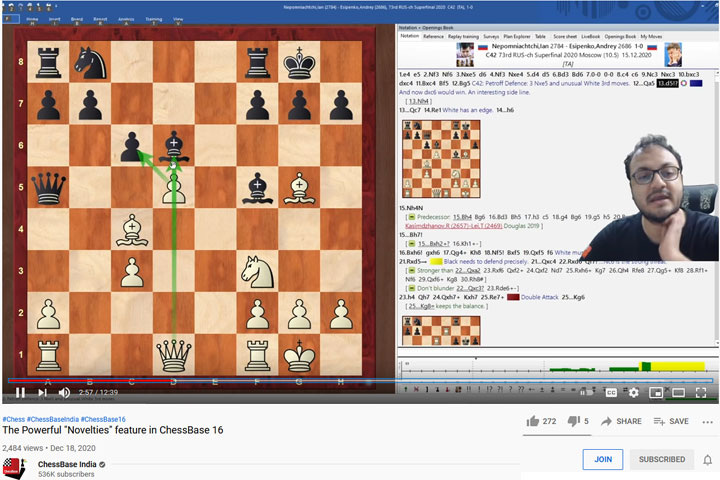720x480 pixels.
Task: Click the SUBSCRIBED button
Action: (662, 459)
